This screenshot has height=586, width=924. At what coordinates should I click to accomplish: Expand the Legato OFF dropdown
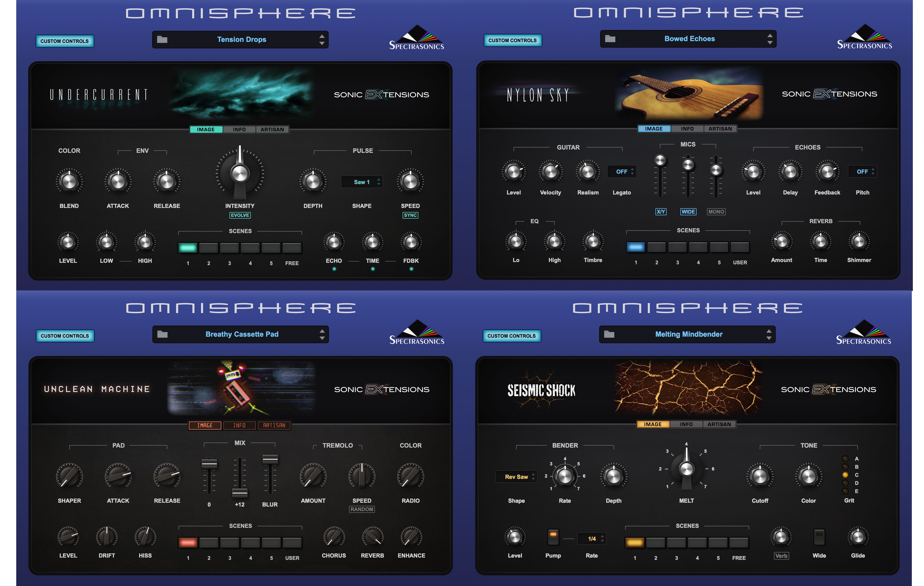point(622,172)
